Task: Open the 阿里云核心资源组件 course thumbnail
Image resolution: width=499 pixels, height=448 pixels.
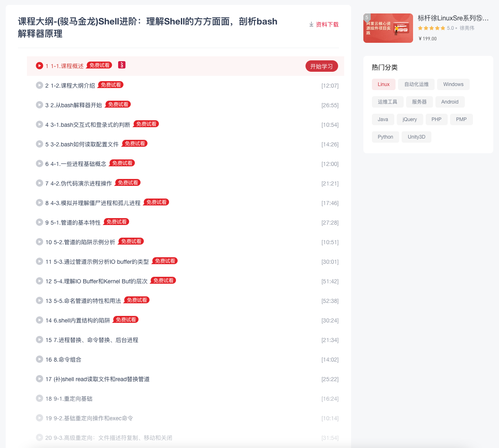Action: point(388,28)
